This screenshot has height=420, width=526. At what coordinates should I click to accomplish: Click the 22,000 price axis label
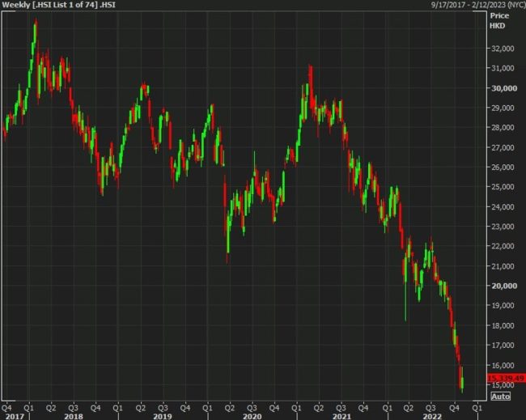[503, 246]
